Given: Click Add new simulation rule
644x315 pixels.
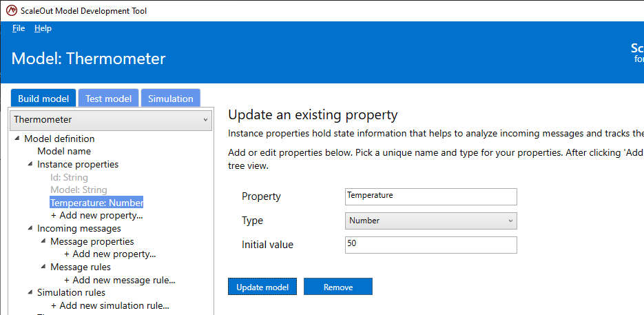Looking at the screenshot, I should pyautogui.click(x=110, y=306).
